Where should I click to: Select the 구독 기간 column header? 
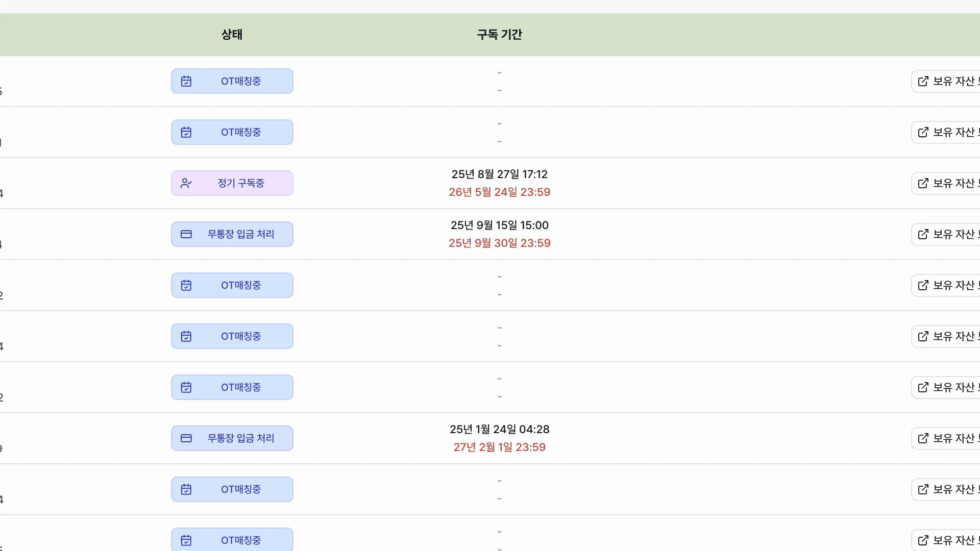point(499,34)
